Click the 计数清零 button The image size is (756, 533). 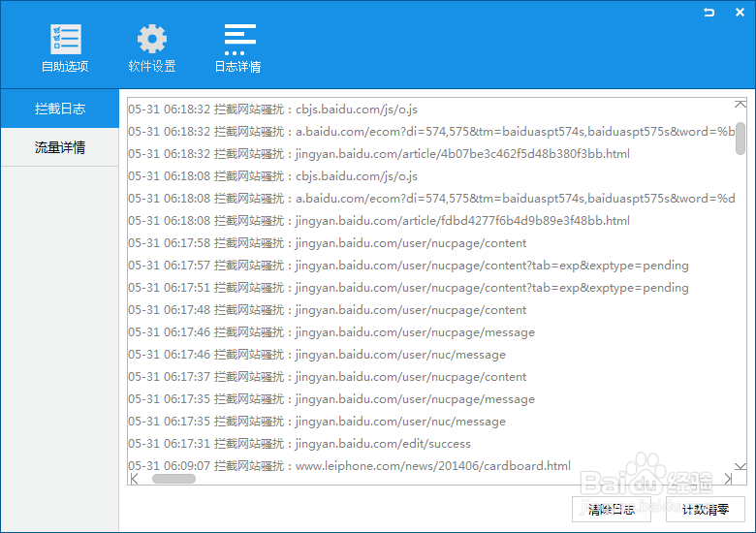tap(706, 510)
